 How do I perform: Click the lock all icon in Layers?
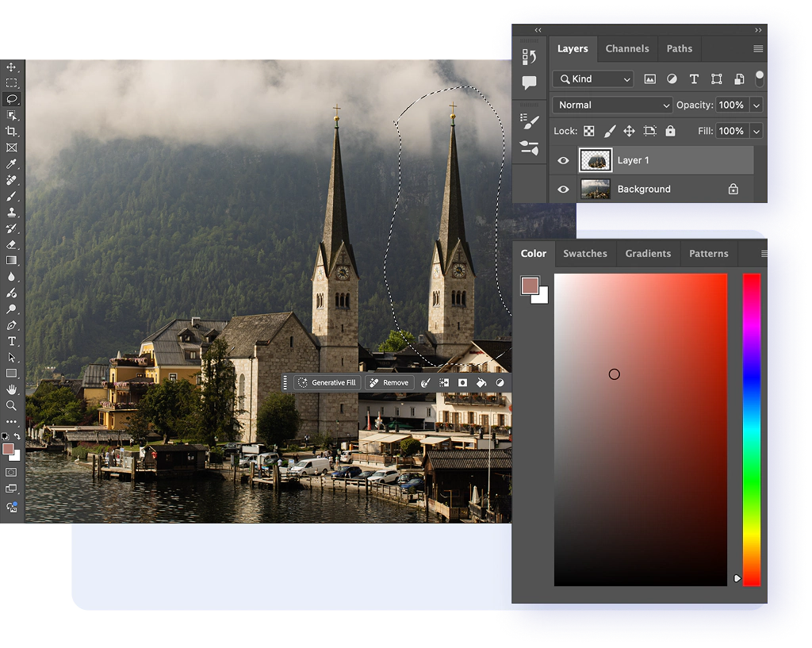[x=670, y=131]
